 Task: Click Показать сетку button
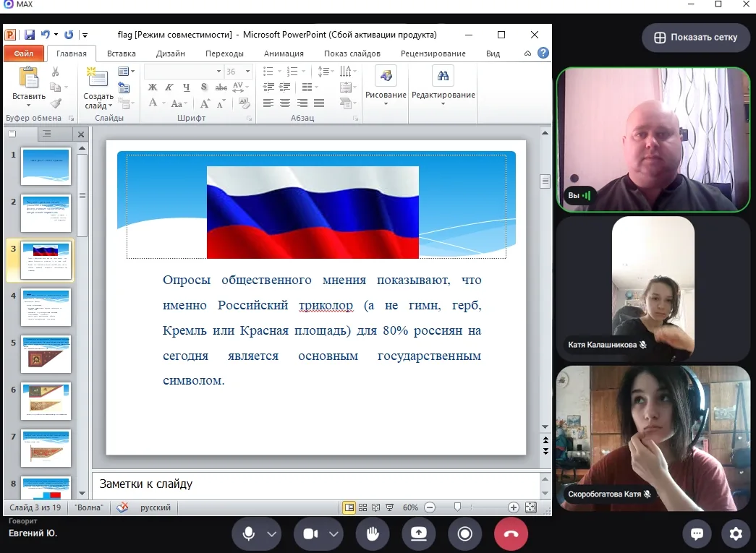click(x=696, y=38)
